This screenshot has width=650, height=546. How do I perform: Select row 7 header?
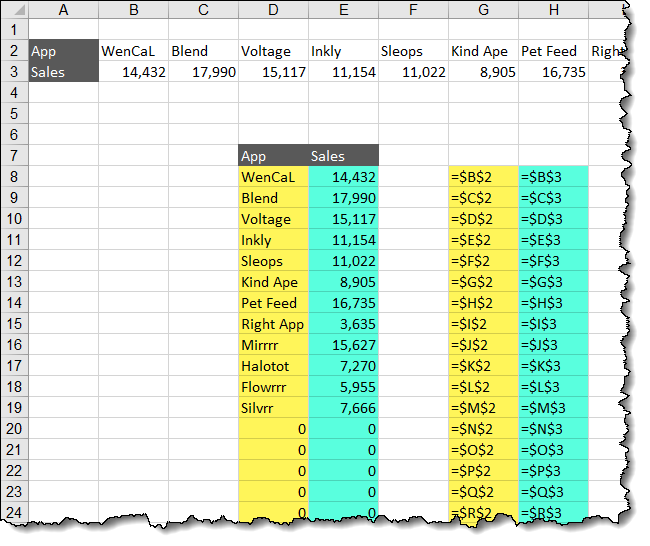click(16, 156)
